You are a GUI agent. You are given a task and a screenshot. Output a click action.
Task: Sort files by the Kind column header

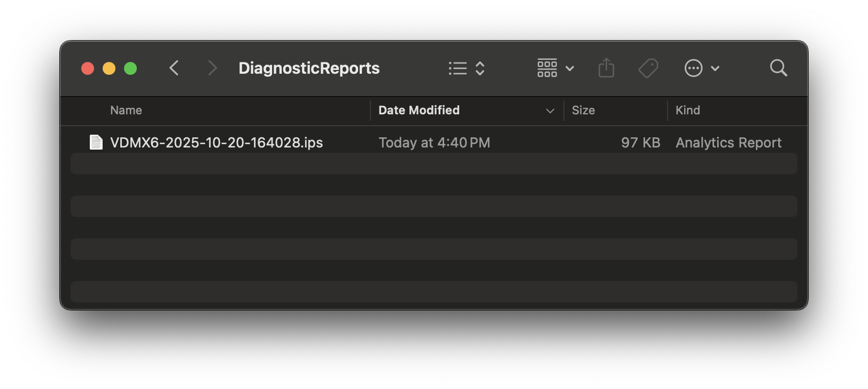coord(688,110)
